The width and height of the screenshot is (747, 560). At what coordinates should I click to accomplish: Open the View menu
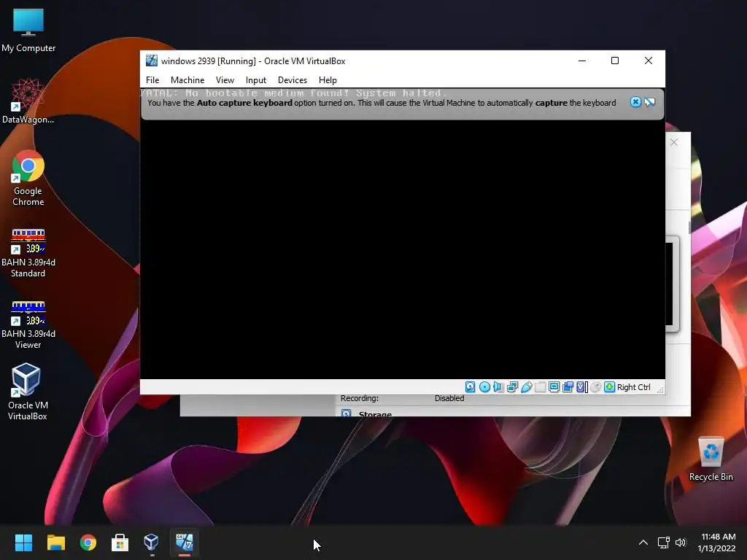(225, 80)
